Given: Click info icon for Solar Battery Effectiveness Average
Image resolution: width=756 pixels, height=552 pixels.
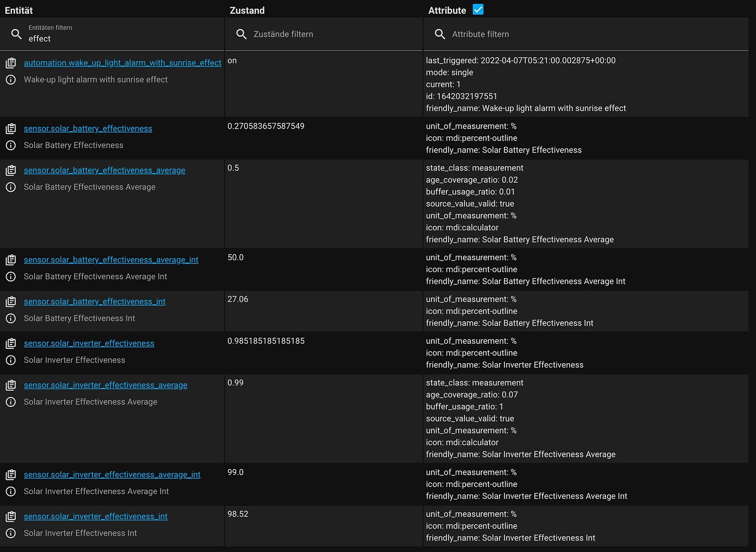Looking at the screenshot, I should click(10, 187).
